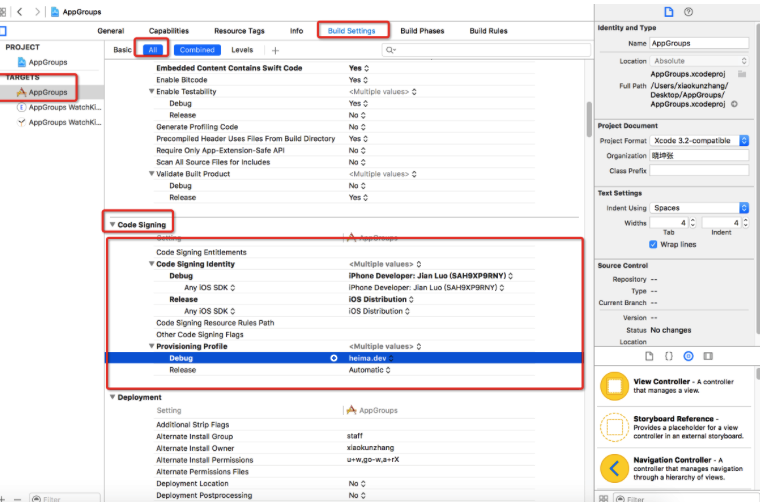Switch to All settings filter
The height and width of the screenshot is (502, 760).
pyautogui.click(x=153, y=50)
